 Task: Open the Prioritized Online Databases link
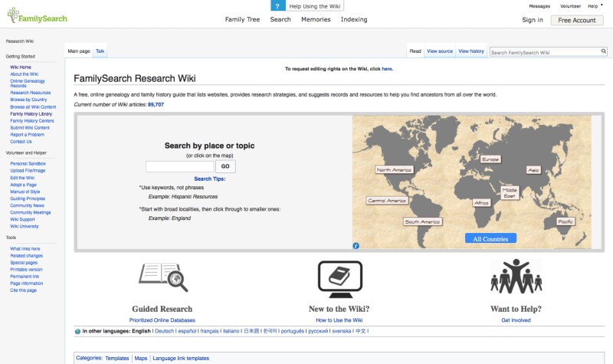(x=162, y=320)
